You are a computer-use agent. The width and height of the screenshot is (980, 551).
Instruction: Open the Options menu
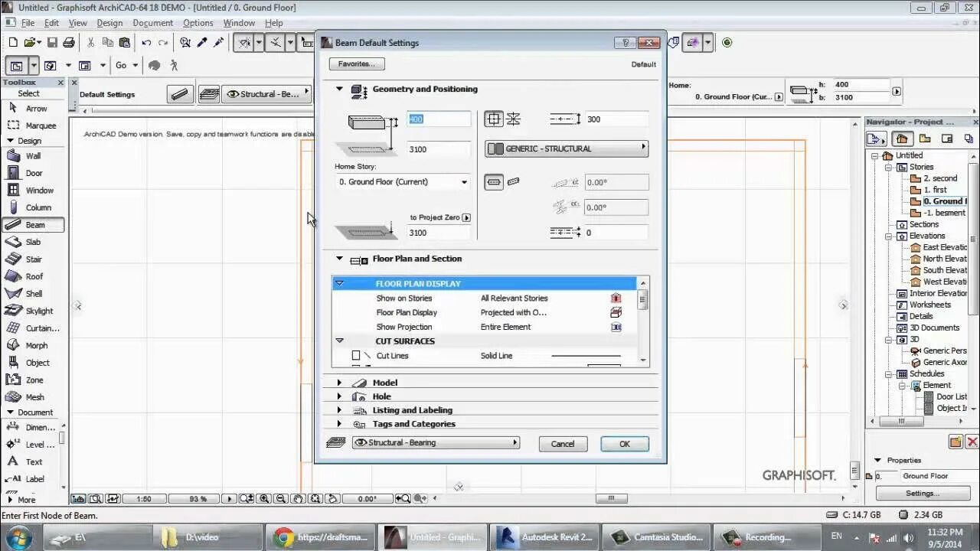point(198,23)
